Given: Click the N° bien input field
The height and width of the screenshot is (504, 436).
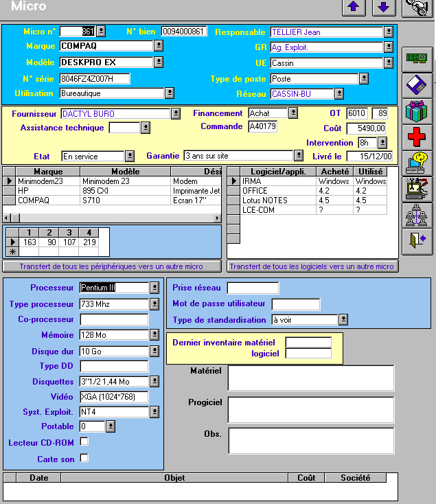Looking at the screenshot, I should [184, 31].
